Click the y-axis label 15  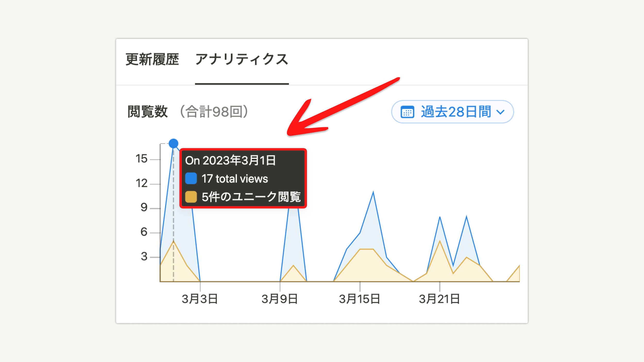141,159
